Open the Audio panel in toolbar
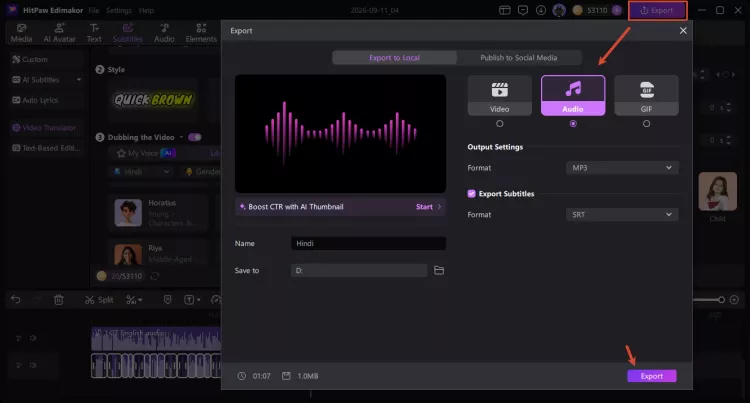Screen dimensions: 750x403 164,33
